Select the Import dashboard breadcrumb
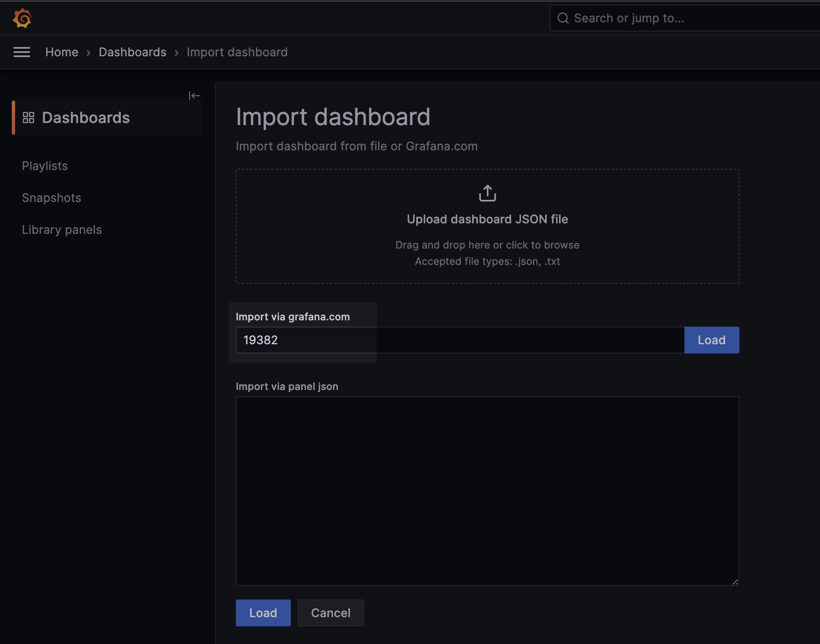This screenshot has width=820, height=644. coord(237,52)
